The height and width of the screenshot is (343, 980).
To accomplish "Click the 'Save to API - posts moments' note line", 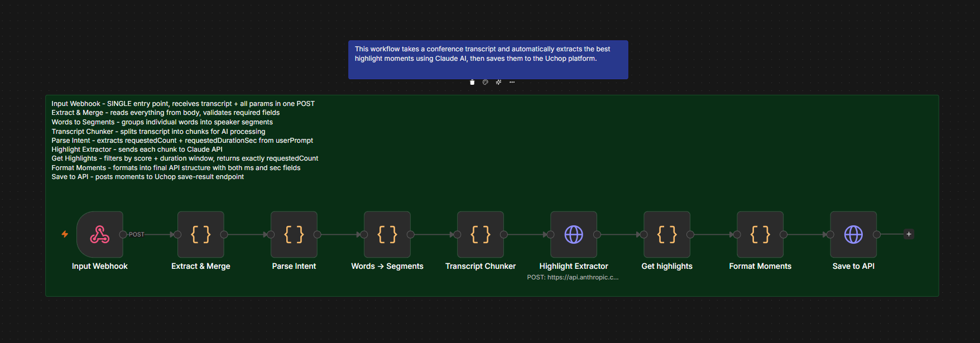I will 148,177.
